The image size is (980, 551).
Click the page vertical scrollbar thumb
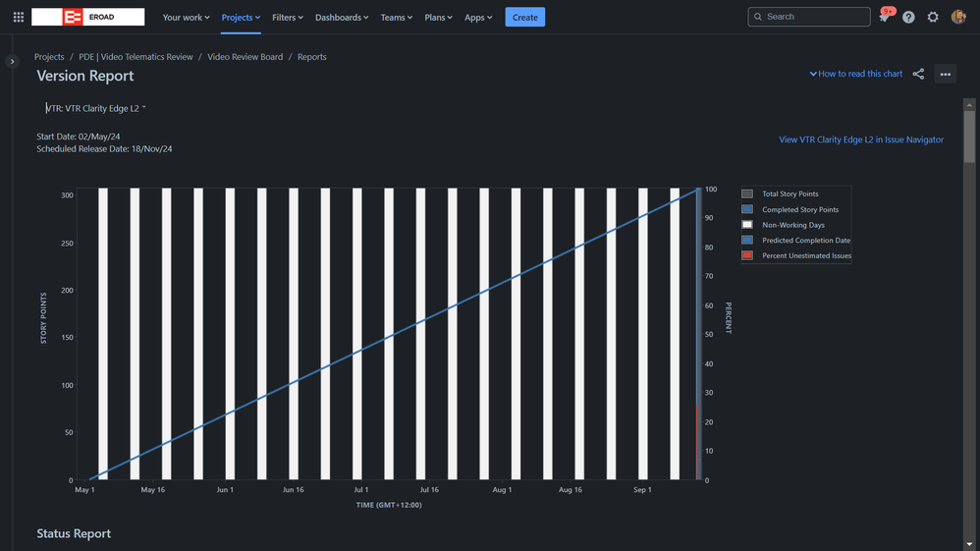969,137
